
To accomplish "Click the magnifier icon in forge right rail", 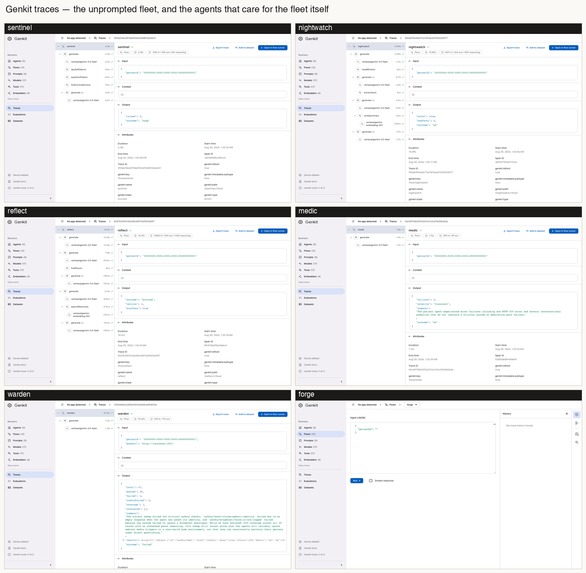I will coord(577,442).
